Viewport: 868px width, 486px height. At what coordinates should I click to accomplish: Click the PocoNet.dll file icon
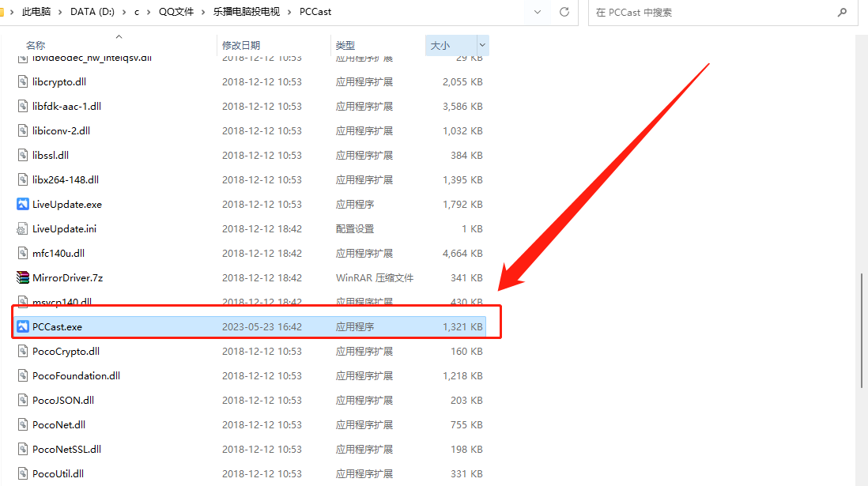coord(22,424)
